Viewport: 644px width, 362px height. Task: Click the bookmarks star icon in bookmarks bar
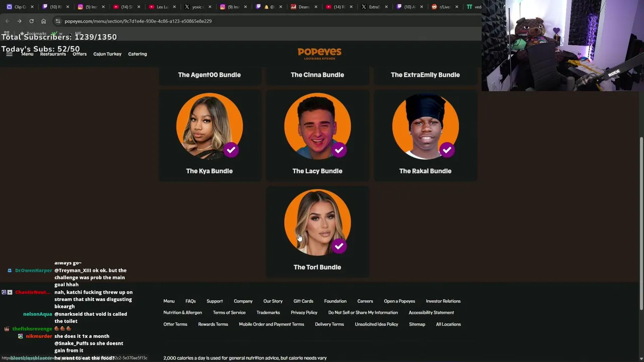click(x=22, y=34)
